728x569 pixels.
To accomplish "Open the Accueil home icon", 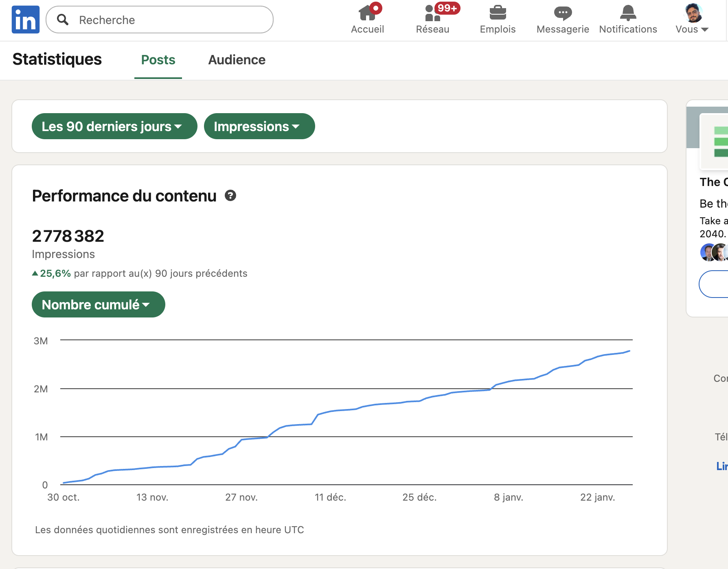I will 367,13.
